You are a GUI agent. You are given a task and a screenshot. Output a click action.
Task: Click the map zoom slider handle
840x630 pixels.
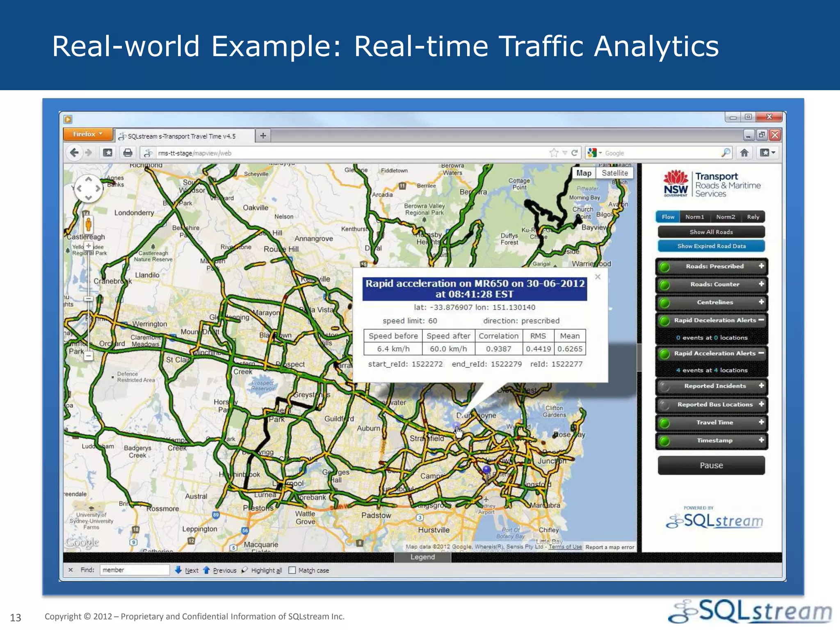89,299
